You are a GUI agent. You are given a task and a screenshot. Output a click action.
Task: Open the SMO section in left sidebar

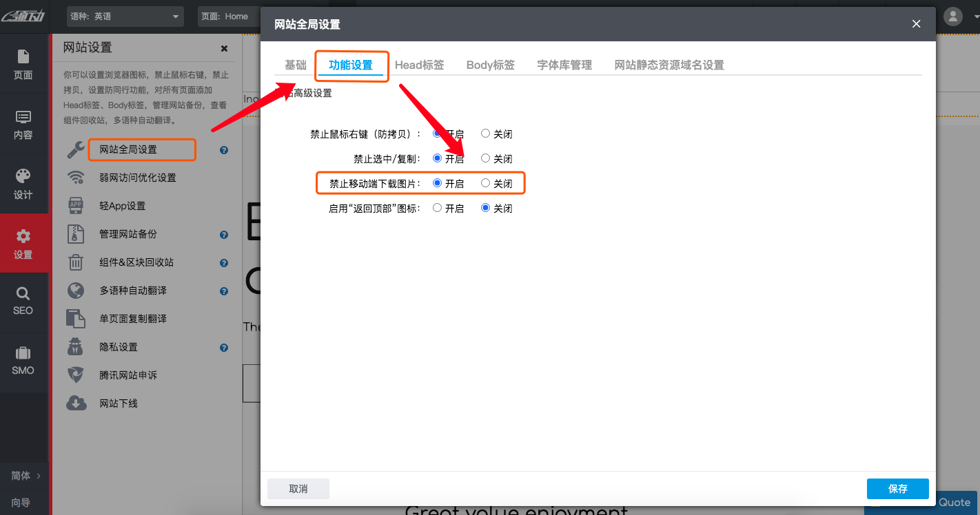pyautogui.click(x=24, y=361)
